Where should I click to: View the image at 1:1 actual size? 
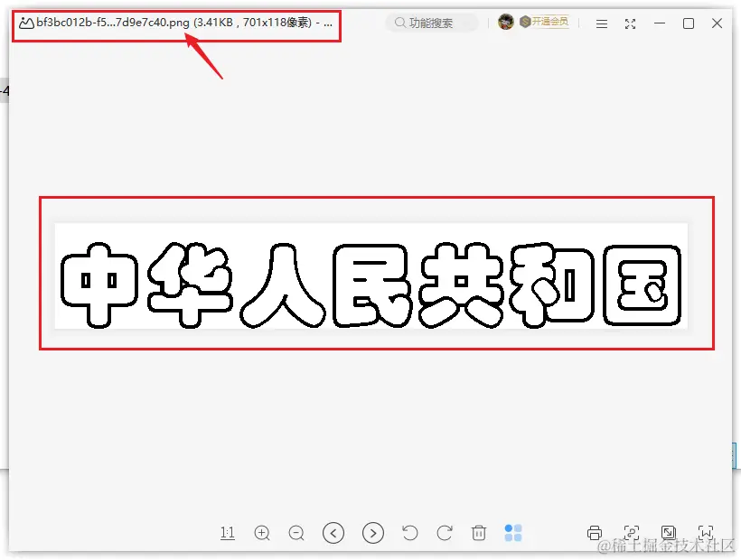tap(227, 533)
